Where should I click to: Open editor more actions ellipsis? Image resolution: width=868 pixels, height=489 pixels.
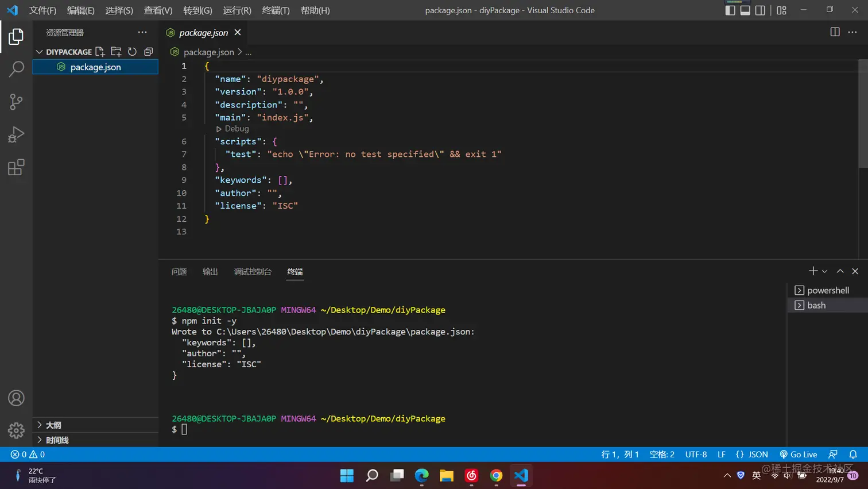(852, 32)
